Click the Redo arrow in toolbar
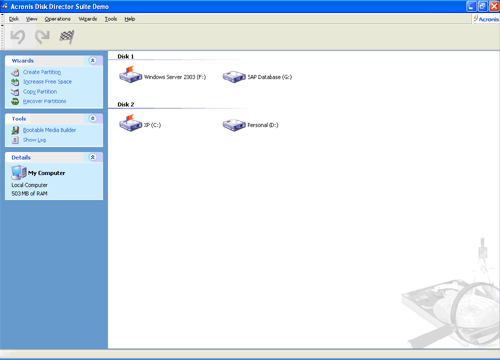This screenshot has height=360, width=500. [42, 37]
